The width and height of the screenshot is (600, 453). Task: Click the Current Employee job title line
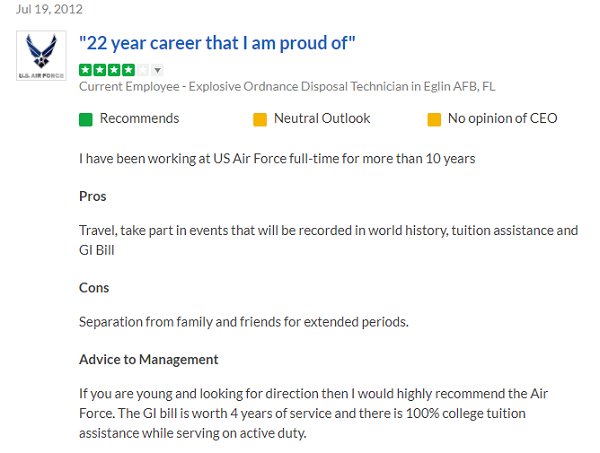[286, 87]
